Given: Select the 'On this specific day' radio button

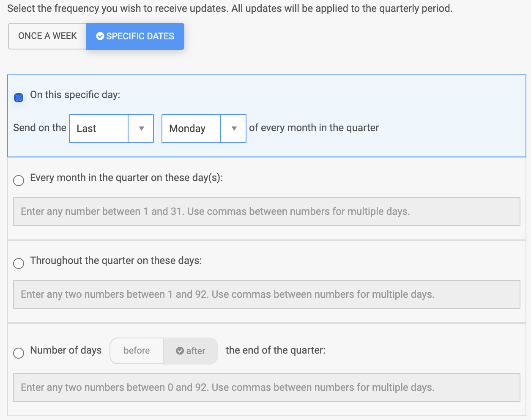Looking at the screenshot, I should click(x=19, y=98).
